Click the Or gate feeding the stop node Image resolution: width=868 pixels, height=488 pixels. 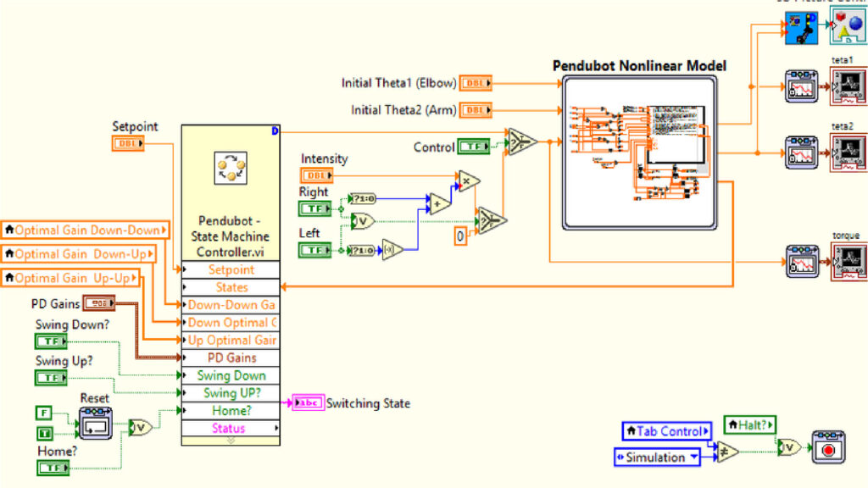[x=787, y=449]
